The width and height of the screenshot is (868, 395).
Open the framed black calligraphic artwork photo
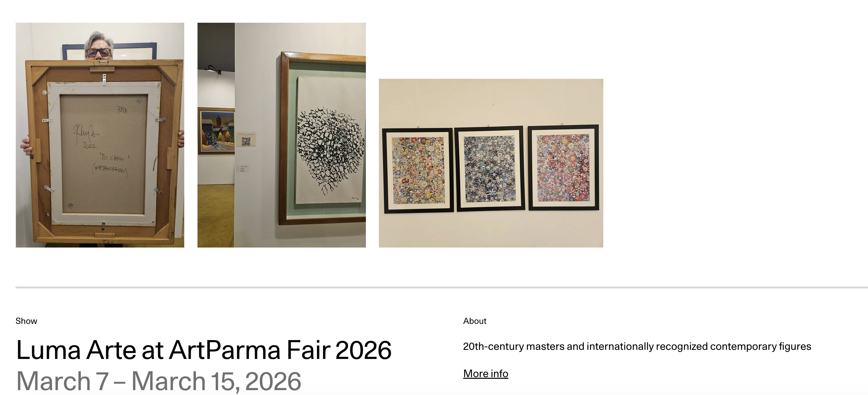tap(281, 135)
